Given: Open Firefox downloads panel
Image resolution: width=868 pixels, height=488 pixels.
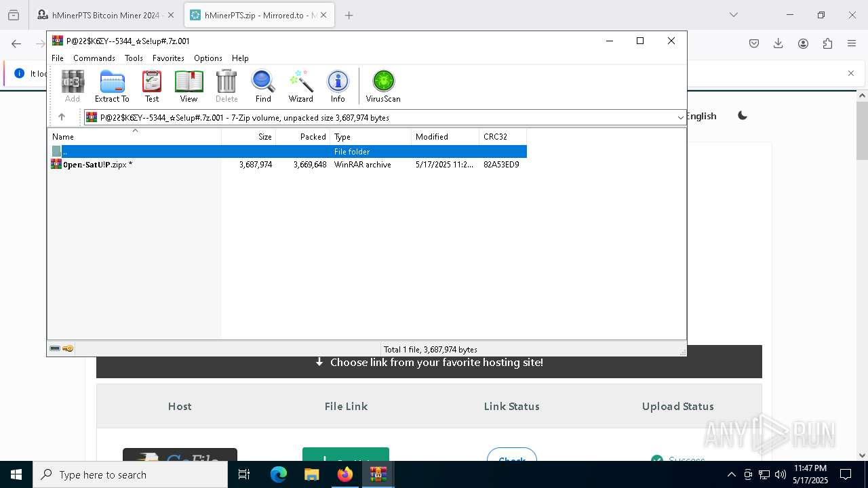Looking at the screenshot, I should (x=778, y=43).
